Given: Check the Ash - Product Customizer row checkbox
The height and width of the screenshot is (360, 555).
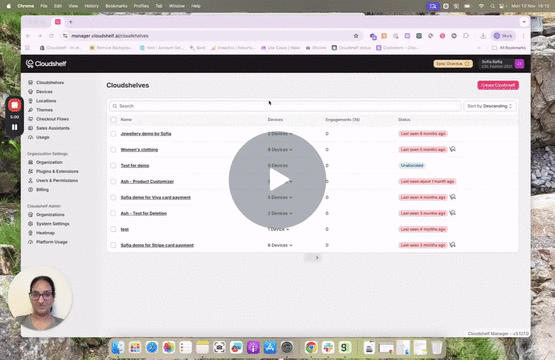Looking at the screenshot, I should click(x=113, y=182).
